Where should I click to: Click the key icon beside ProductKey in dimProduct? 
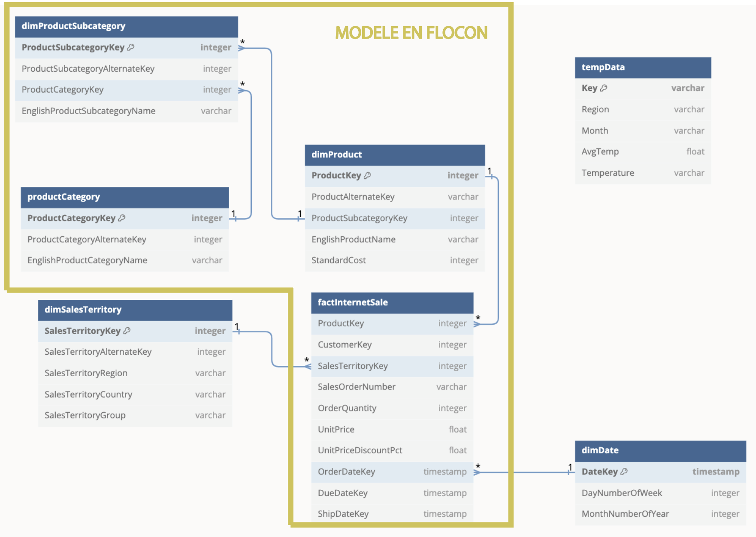coord(367,175)
